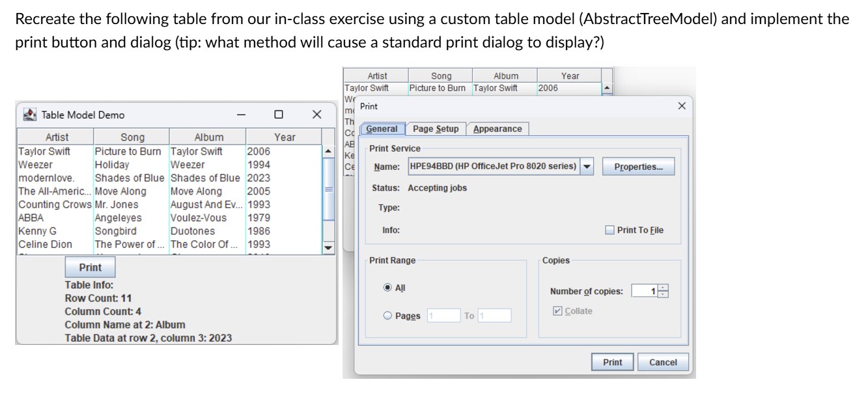Screen dimensions: 868x410
Task: Select the General tab
Action: (382, 129)
